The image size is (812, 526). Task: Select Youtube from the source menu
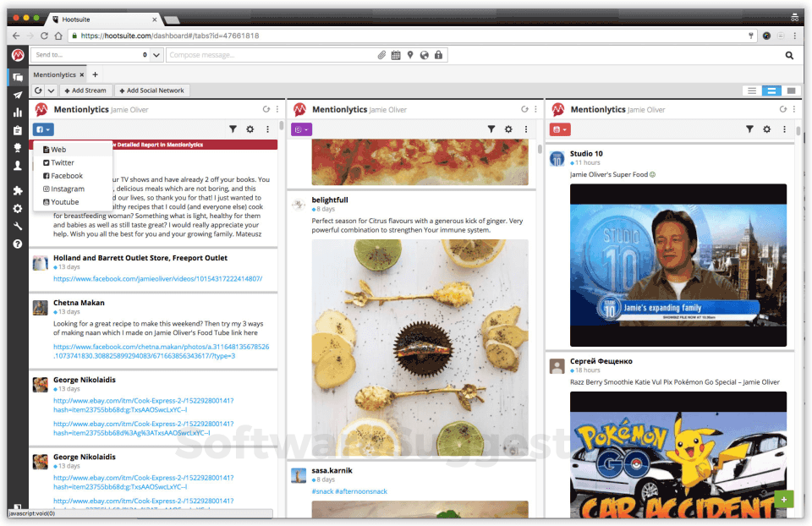[x=73, y=202]
